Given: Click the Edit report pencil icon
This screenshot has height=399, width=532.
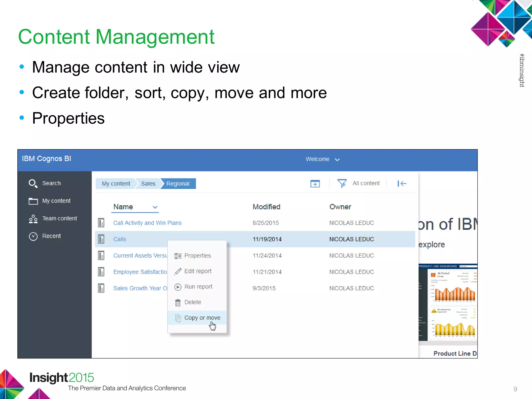Looking at the screenshot, I should click(x=178, y=271).
